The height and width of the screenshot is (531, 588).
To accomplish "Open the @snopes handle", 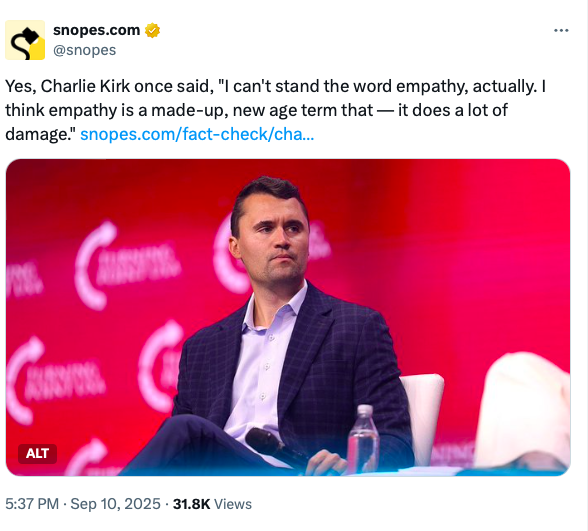I will tap(85, 50).
